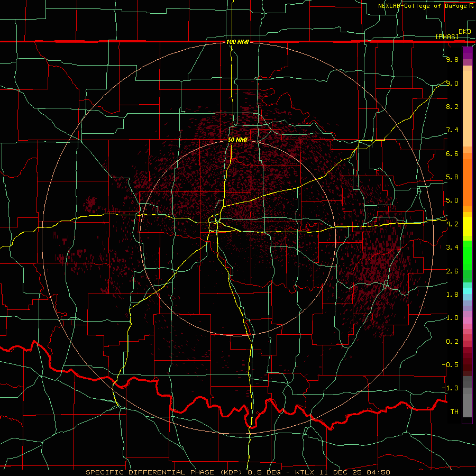Click the Specific Differential Phase caption at bottom
Image resolution: width=476 pixels, height=476 pixels.
point(237,472)
